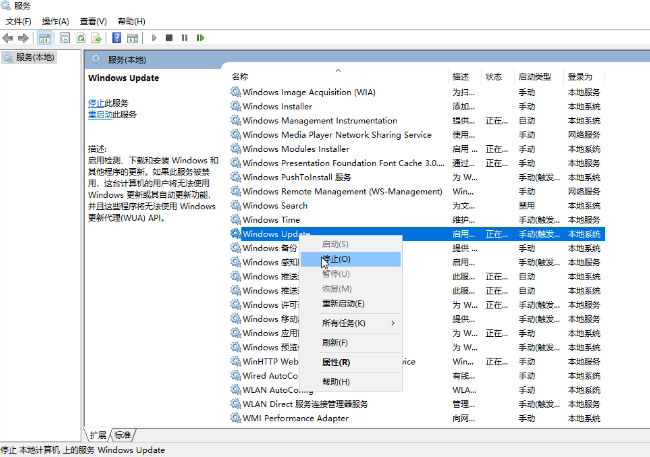The height and width of the screenshot is (457, 650).
Task: Switch to the 扩展 tab
Action: click(x=98, y=435)
